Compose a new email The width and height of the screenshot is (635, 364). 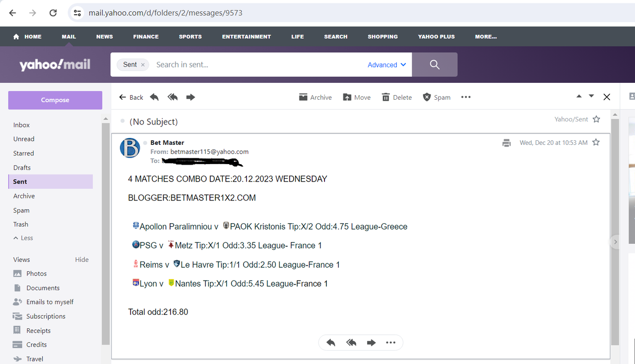[55, 100]
